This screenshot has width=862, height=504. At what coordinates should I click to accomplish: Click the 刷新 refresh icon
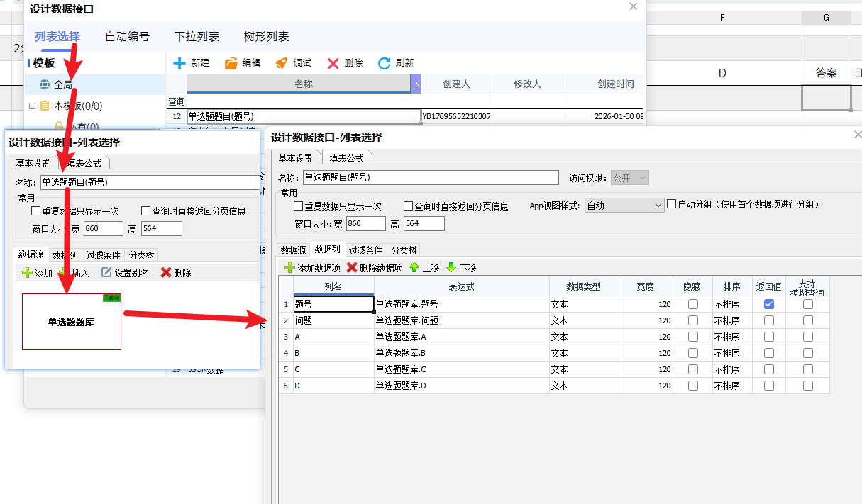pos(384,63)
